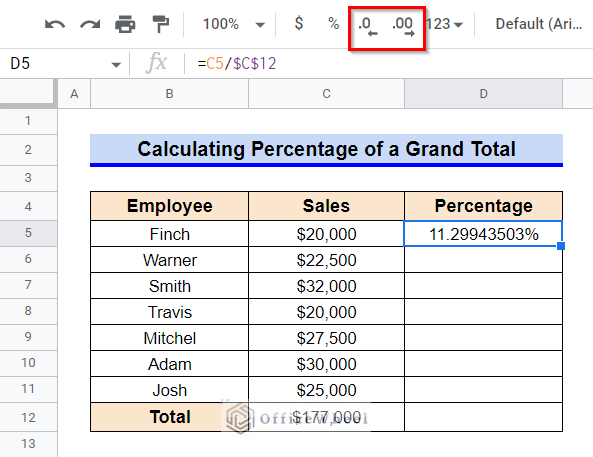Open the 123 more formats dropdown
The image size is (593, 457).
445,24
